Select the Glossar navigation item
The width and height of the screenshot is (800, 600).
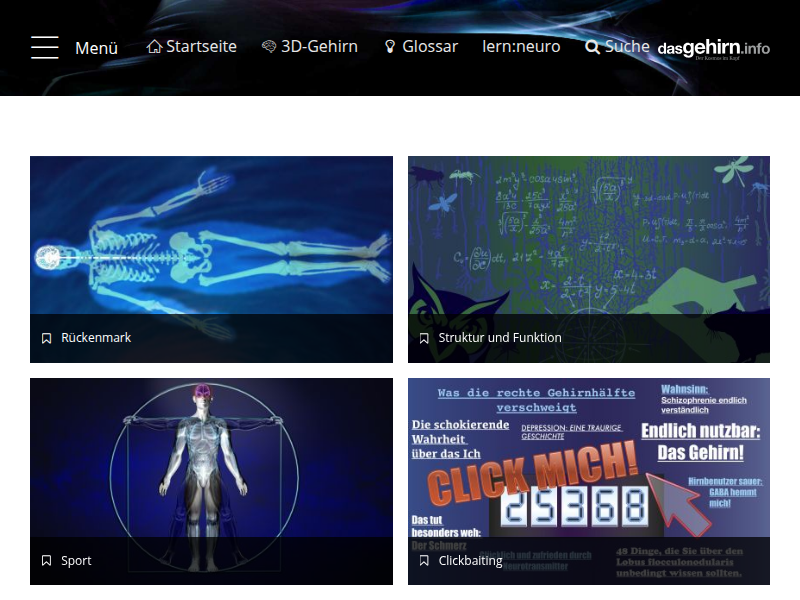[x=430, y=47]
